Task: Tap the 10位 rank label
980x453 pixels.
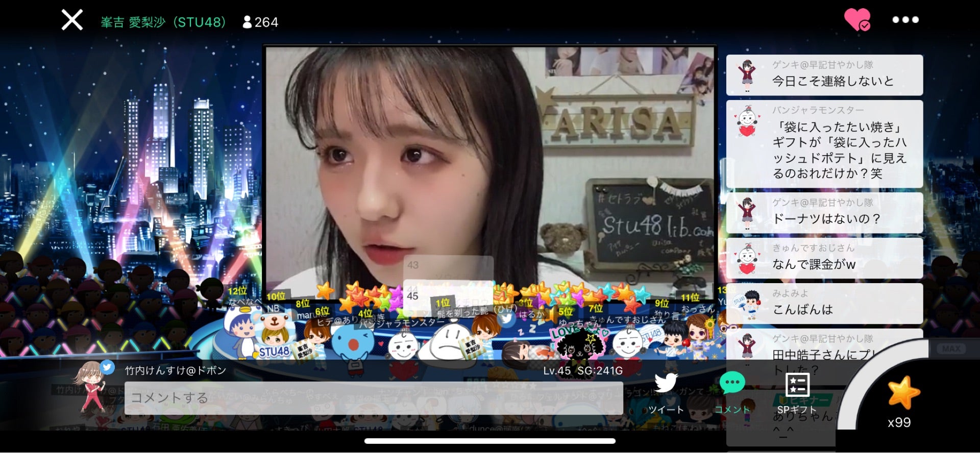Action: [x=276, y=296]
